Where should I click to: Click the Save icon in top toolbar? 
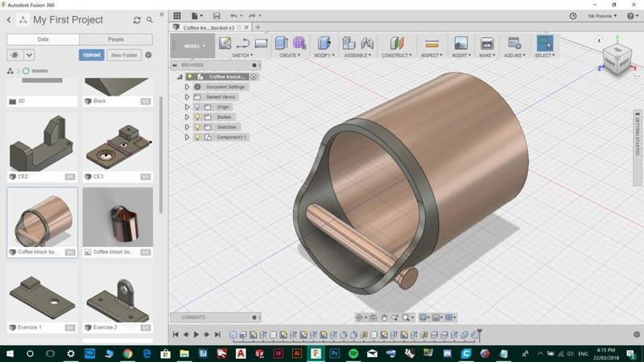pos(216,15)
